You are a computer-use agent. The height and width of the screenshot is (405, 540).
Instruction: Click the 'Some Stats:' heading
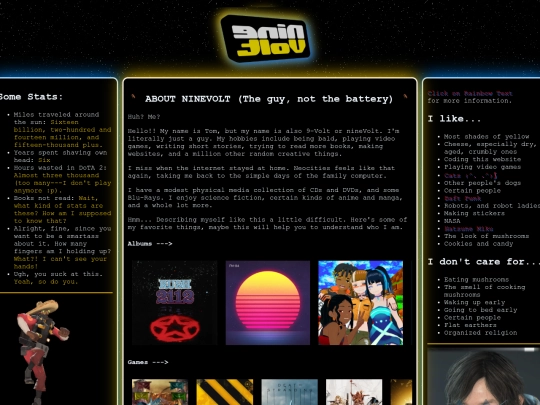(31, 97)
